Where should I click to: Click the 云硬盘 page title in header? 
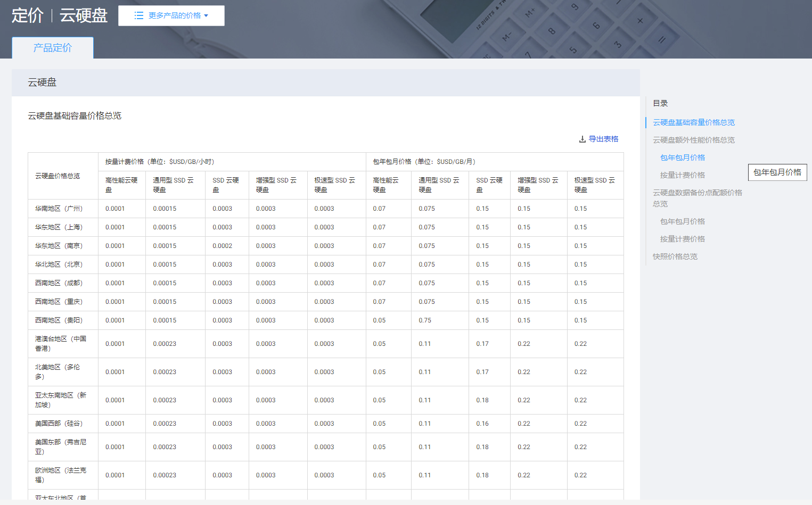point(84,15)
